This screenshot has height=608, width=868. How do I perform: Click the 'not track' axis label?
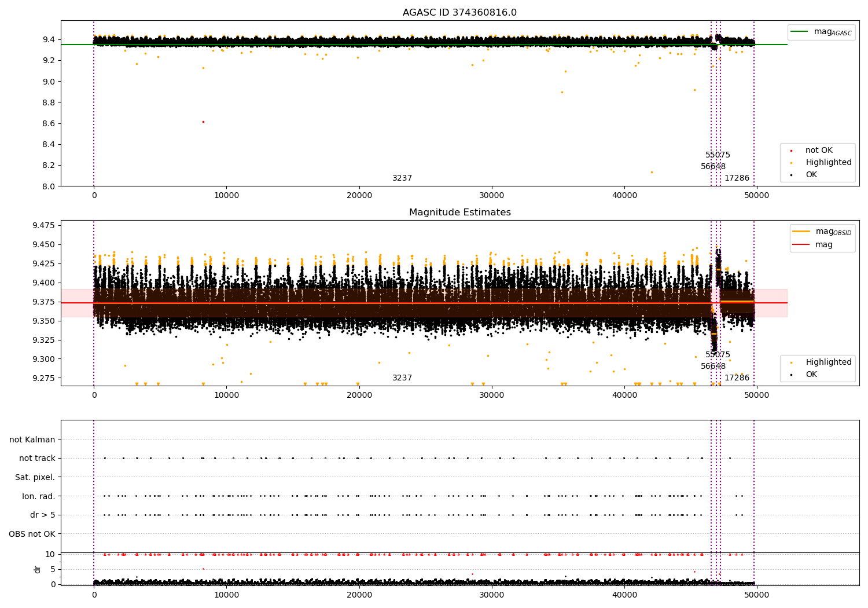37,458
